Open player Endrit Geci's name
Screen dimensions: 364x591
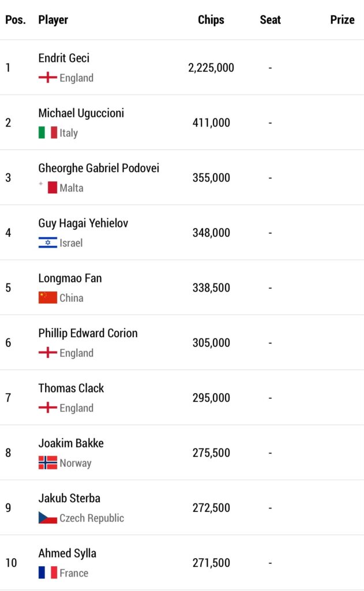63,58
